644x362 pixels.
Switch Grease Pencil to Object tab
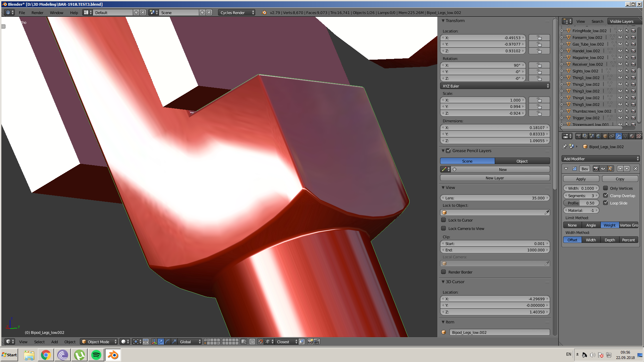[522, 161]
